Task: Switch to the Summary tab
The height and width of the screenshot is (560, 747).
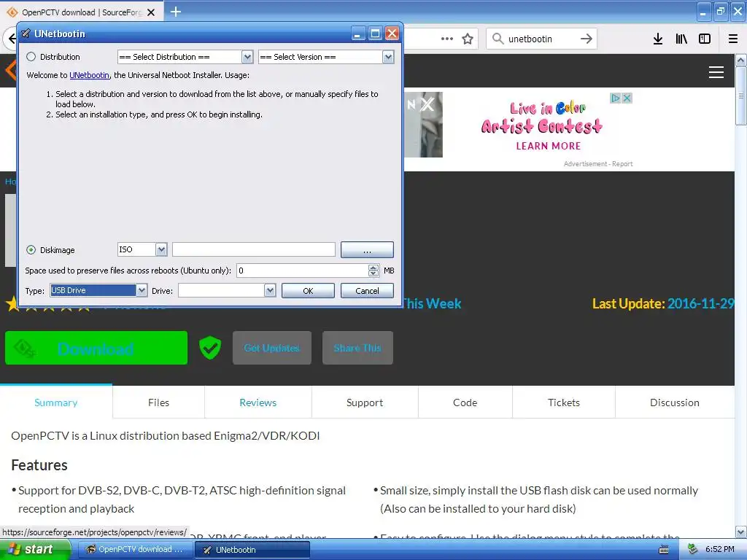Action: tap(55, 402)
